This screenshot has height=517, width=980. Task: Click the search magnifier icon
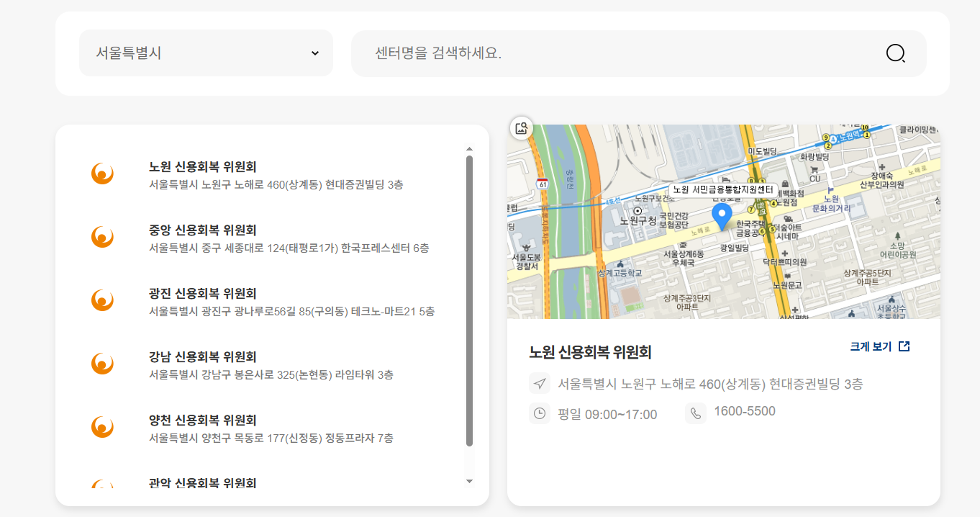pos(894,53)
